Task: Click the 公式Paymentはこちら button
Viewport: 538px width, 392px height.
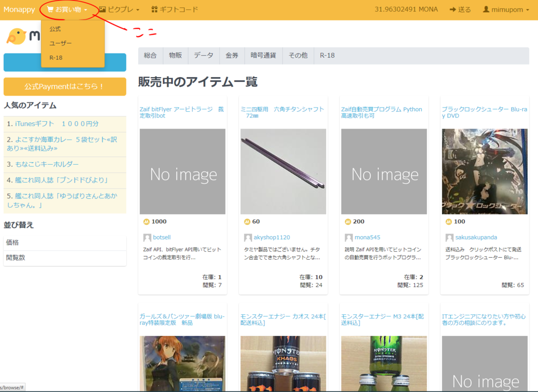Action: pos(65,87)
